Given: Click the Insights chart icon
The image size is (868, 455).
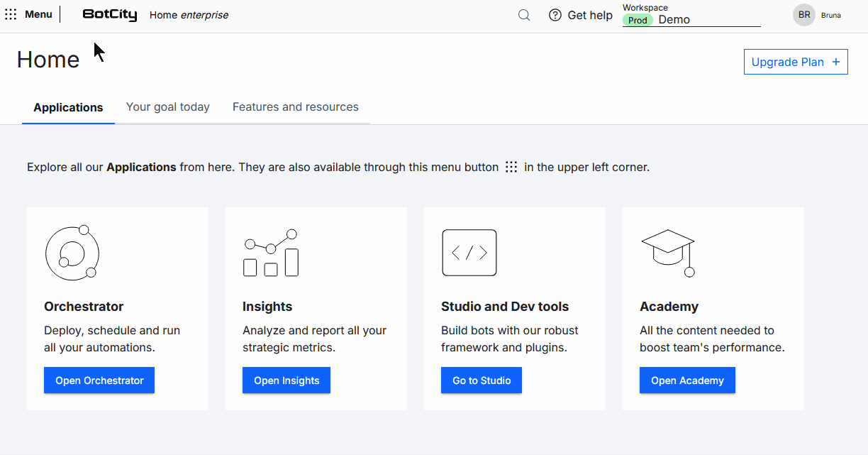Looking at the screenshot, I should pos(270,253).
